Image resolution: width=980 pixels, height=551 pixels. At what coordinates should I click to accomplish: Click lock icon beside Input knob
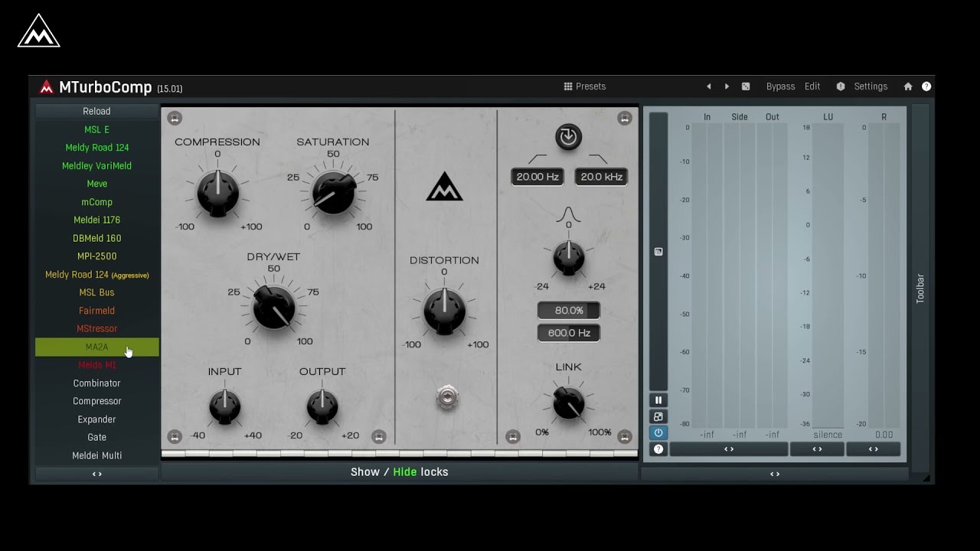[175, 437]
